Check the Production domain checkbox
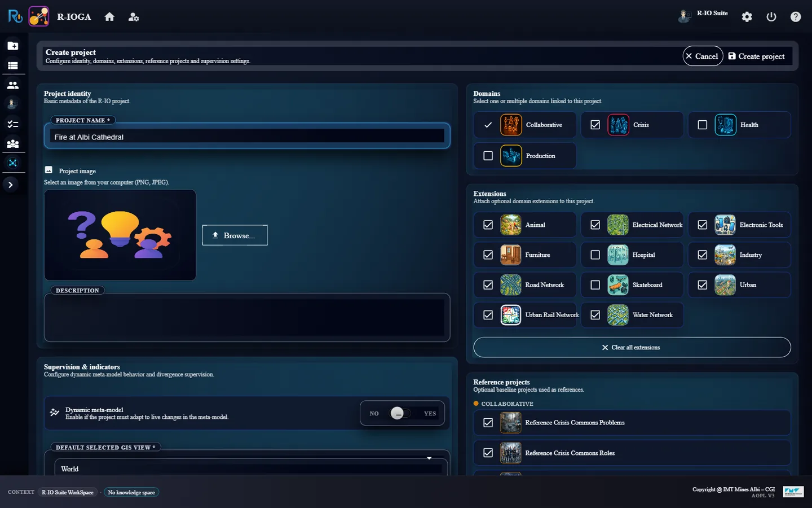This screenshot has width=812, height=508. point(488,156)
